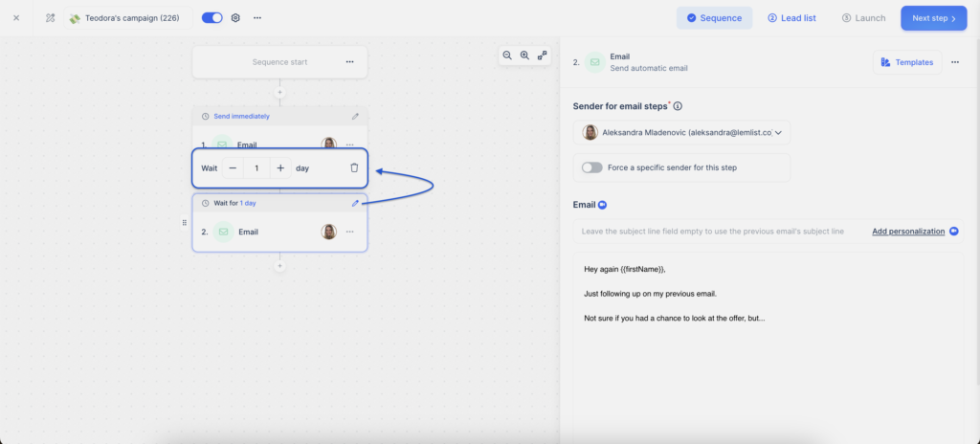Zoom out the sequence canvas
The width and height of the screenshot is (980, 444).
click(507, 55)
